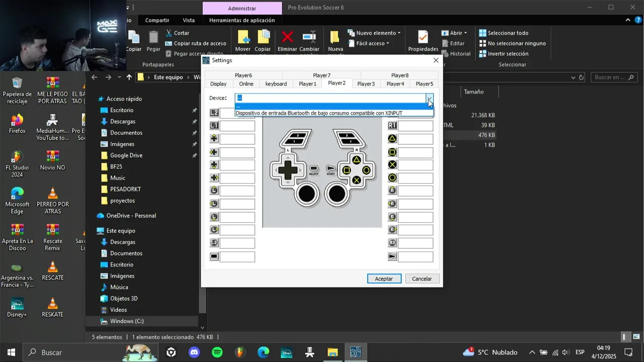Image resolution: width=644 pixels, height=362 pixels.
Task: Click the Cancelar button
Action: click(x=422, y=279)
